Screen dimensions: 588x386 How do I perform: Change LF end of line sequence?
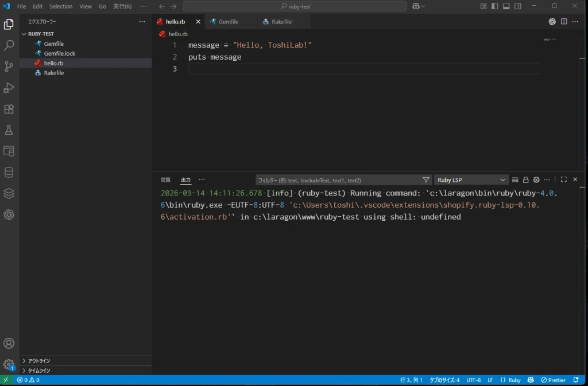[490, 380]
